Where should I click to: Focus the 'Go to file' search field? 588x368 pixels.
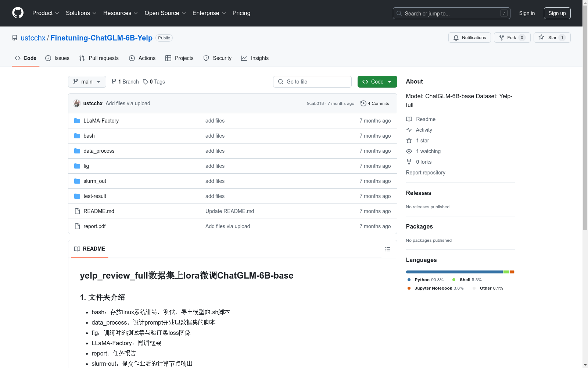point(312,82)
